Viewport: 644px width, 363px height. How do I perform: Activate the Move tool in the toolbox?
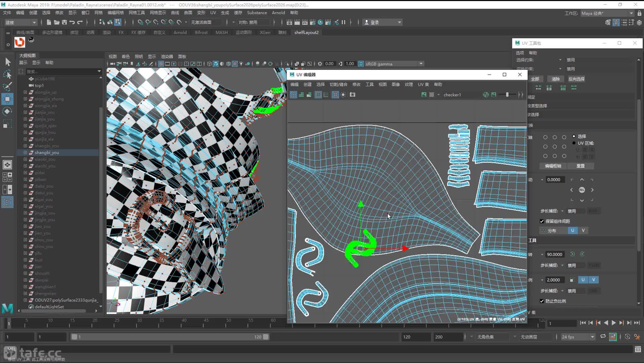coord(7,99)
